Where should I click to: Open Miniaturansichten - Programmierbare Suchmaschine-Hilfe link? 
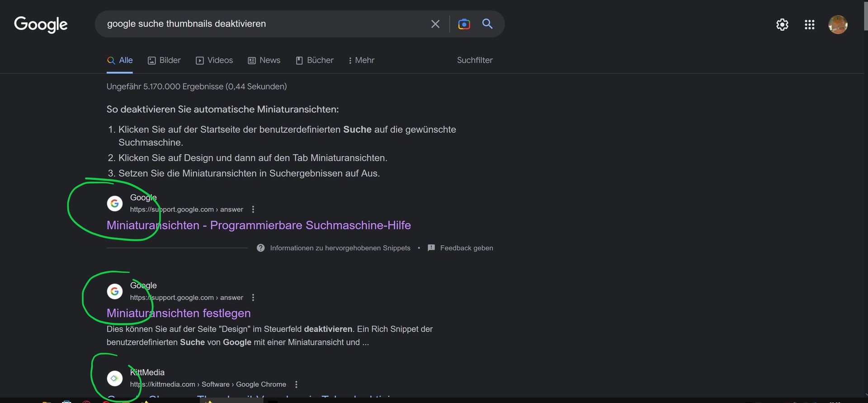click(259, 225)
